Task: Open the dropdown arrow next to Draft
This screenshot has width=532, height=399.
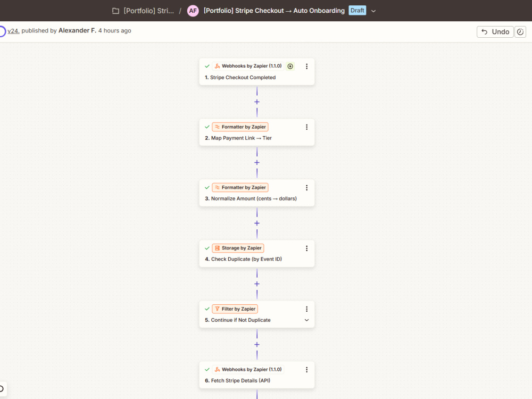Action: pos(373,11)
